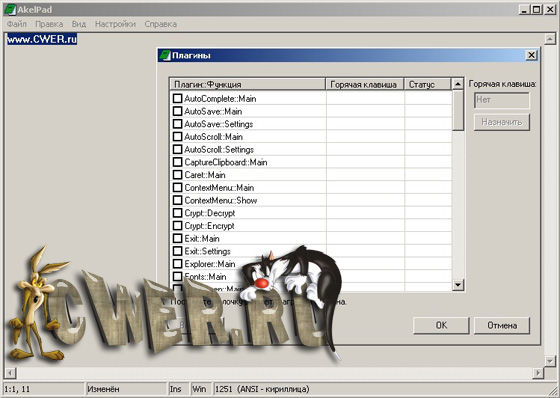This screenshot has width=560, height=398.
Task: Close the Плагины dialog with X
Action: [531, 55]
